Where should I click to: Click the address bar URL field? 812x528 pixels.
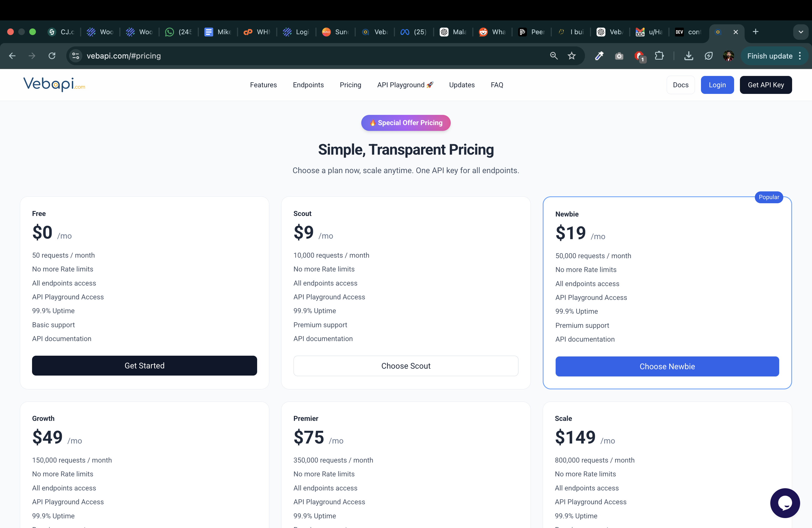(x=307, y=56)
